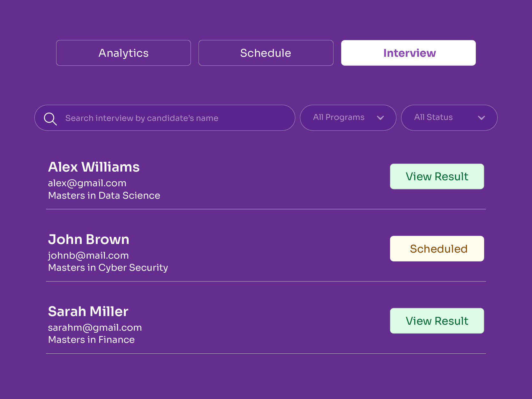This screenshot has width=532, height=399.
Task: Open Sarah Miller's View Result button
Action: (x=437, y=321)
